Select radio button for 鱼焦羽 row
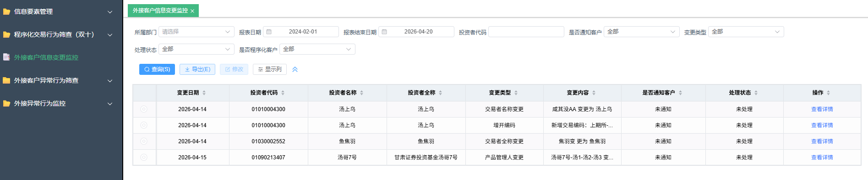 (144, 141)
